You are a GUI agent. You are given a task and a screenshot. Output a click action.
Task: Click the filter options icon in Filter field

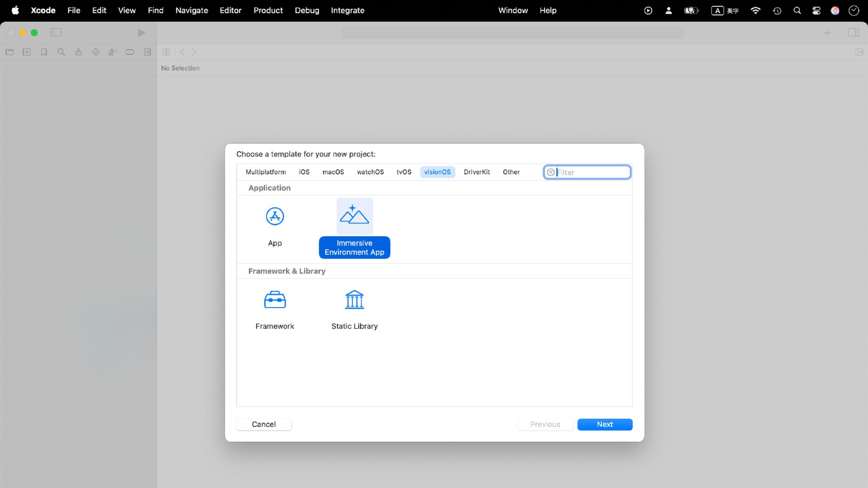pos(551,172)
